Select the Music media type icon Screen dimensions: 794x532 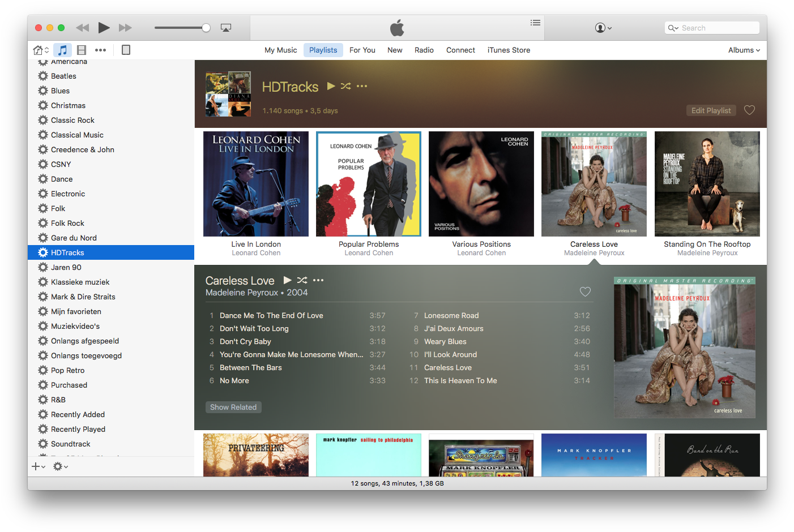click(62, 50)
